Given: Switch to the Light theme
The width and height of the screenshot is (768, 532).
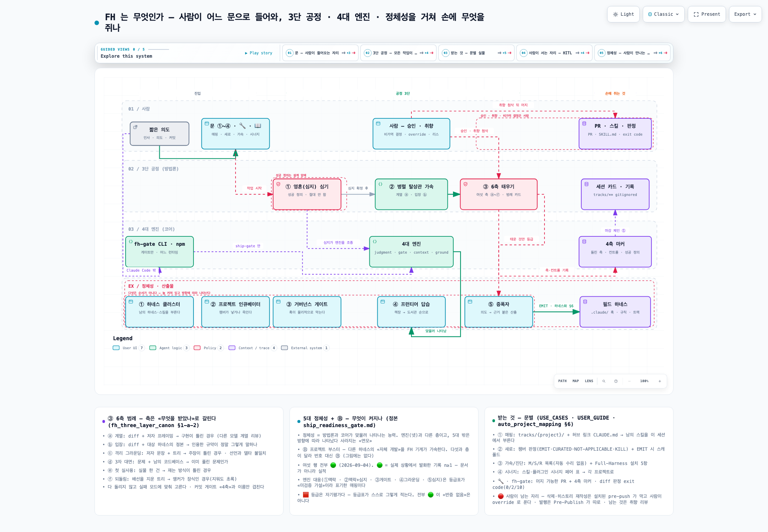Looking at the screenshot, I should click(623, 14).
